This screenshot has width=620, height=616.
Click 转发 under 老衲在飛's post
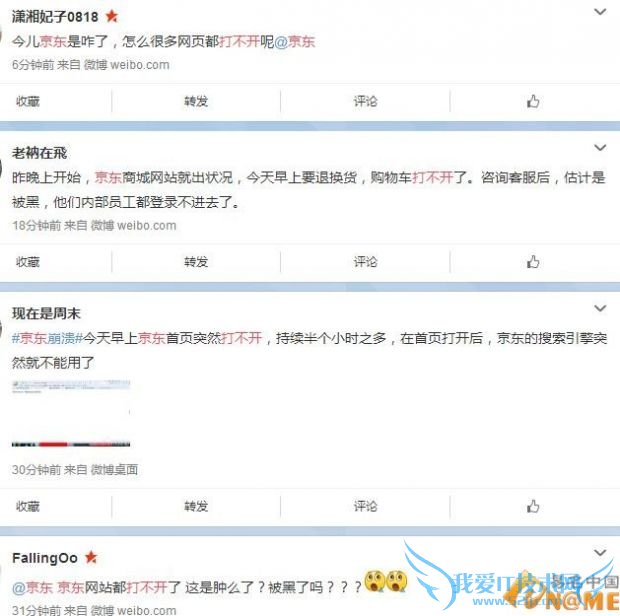click(196, 262)
